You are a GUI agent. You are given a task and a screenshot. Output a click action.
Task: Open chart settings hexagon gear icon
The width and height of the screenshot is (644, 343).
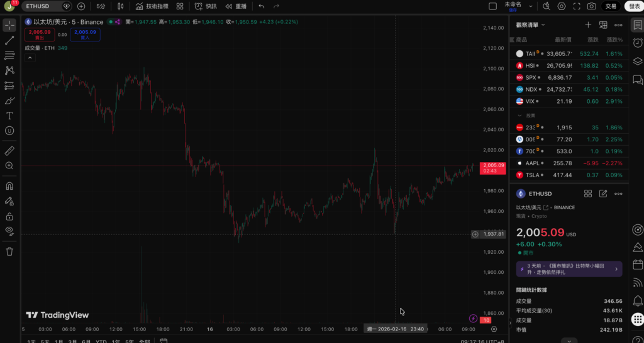point(561,6)
